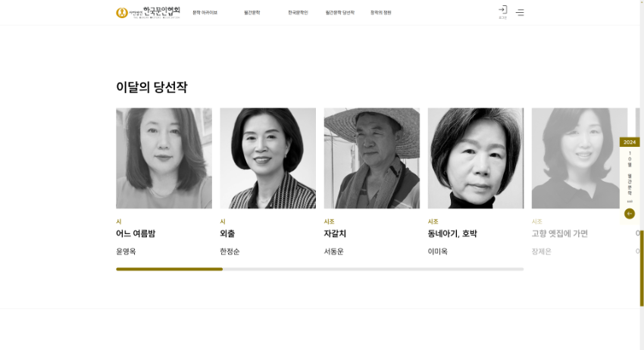Image resolution: width=644 pixels, height=350 pixels.
Task: Click the 2024 label on side widget
Action: pos(629,142)
